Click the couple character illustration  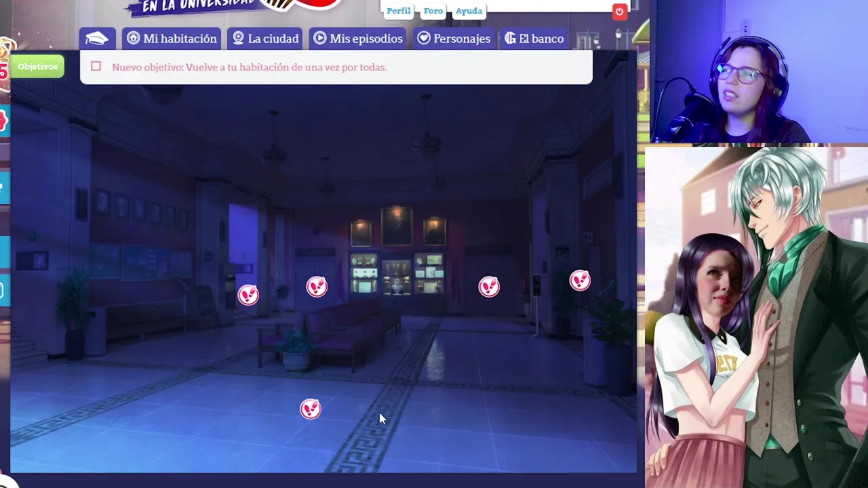[x=756, y=317]
